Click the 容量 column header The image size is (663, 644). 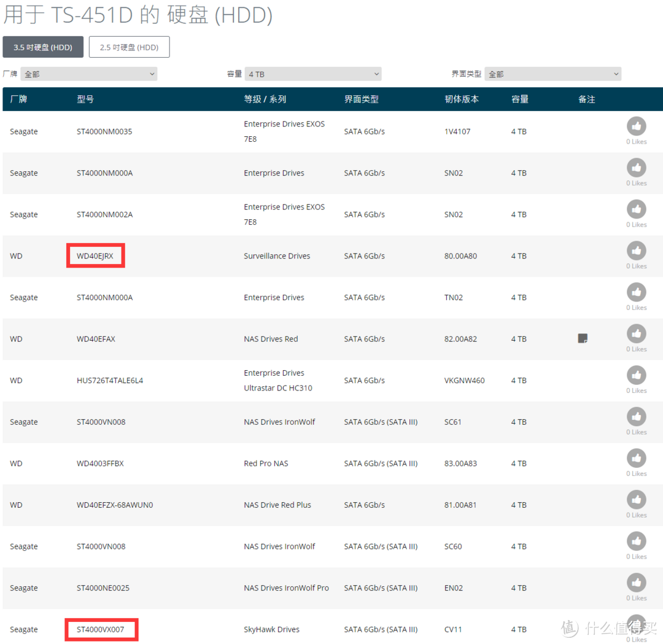(520, 99)
